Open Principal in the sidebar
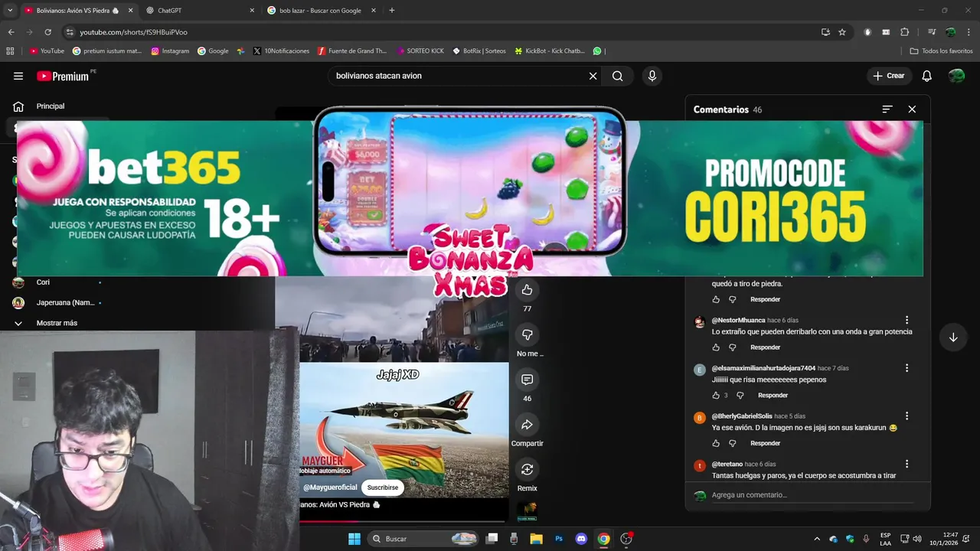This screenshot has height=551, width=980. (x=51, y=106)
